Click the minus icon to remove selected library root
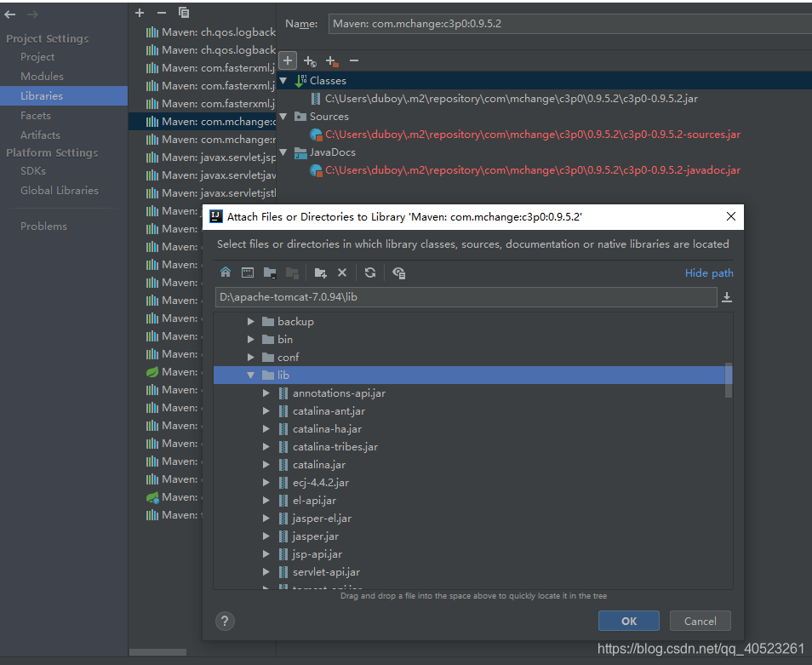Screen dimensions: 812x665 tap(353, 60)
